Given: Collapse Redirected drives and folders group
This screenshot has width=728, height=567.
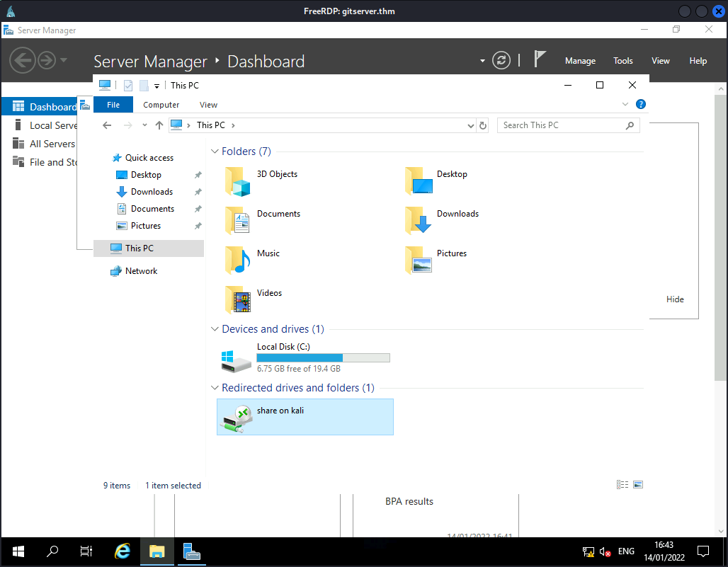Looking at the screenshot, I should pos(215,387).
